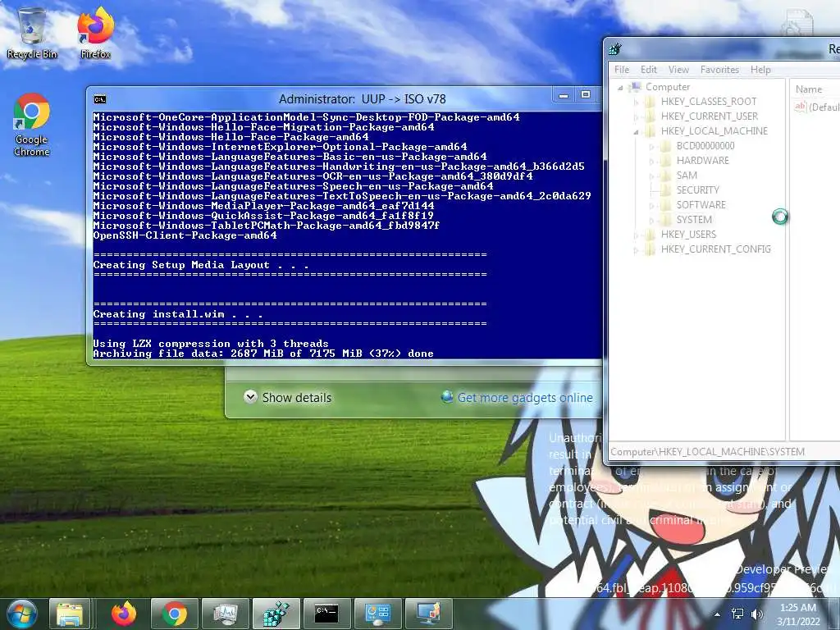Open volume control tray icon
This screenshot has height=630, width=840.
(x=757, y=614)
